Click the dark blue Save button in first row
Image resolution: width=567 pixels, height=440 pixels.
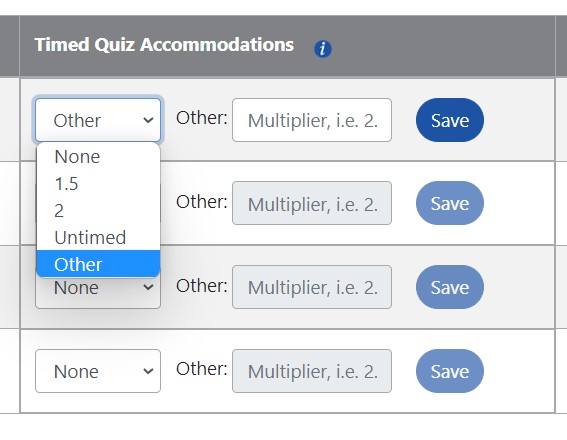click(449, 120)
